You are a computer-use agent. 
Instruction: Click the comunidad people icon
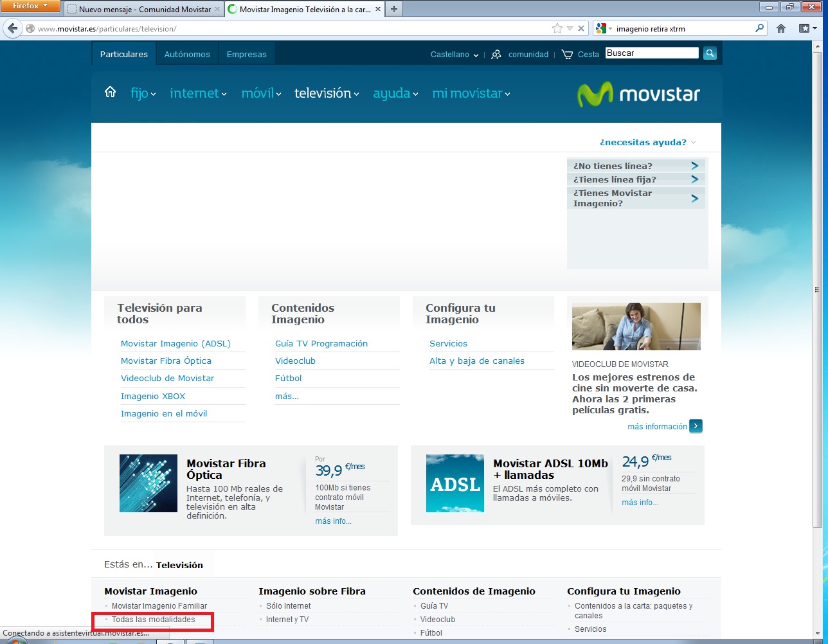point(496,55)
